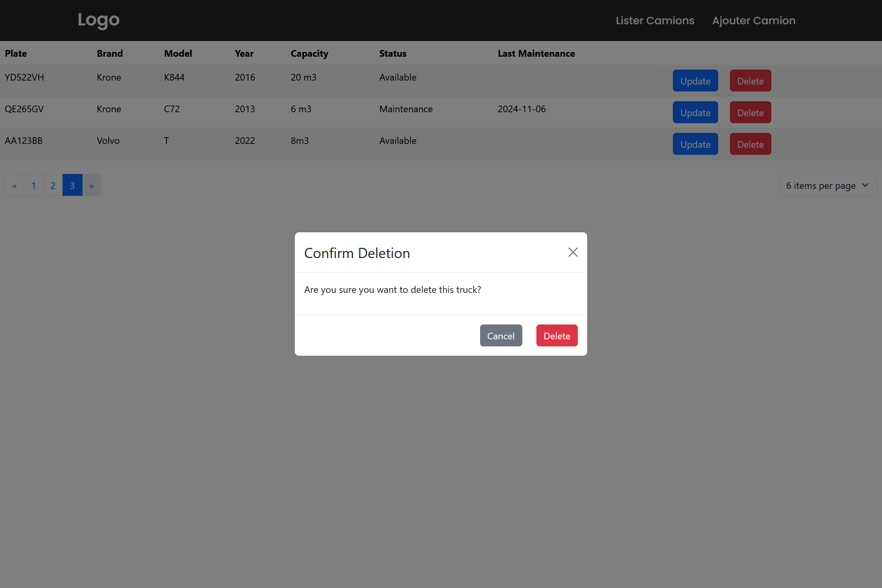The image size is (882, 588).
Task: Navigate to previous page using chevron
Action: pos(14,185)
